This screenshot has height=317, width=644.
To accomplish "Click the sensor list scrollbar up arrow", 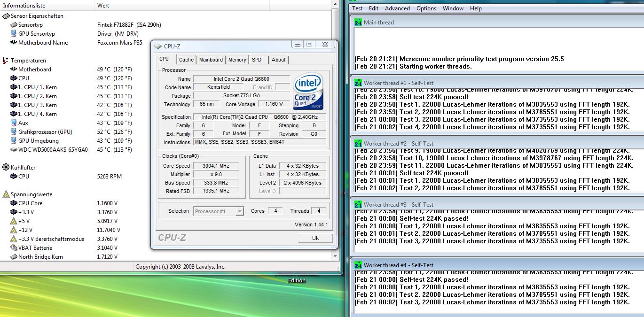I will coord(335,5).
